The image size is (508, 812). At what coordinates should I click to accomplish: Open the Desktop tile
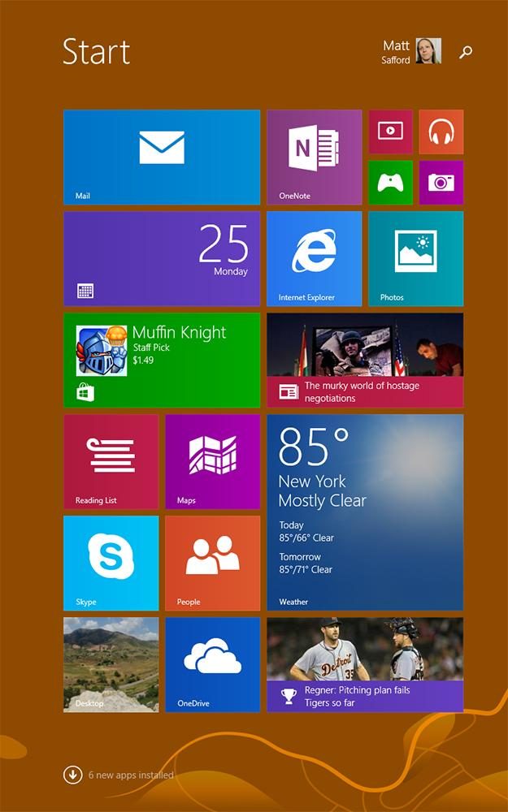111,664
